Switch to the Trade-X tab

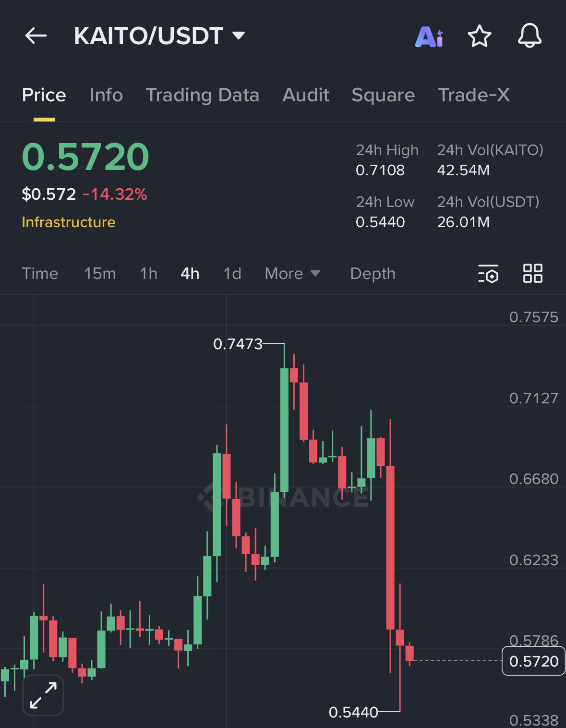pos(474,95)
